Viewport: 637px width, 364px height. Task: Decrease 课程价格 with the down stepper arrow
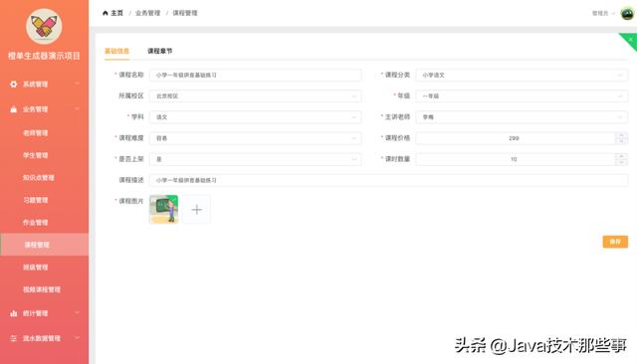(621, 141)
